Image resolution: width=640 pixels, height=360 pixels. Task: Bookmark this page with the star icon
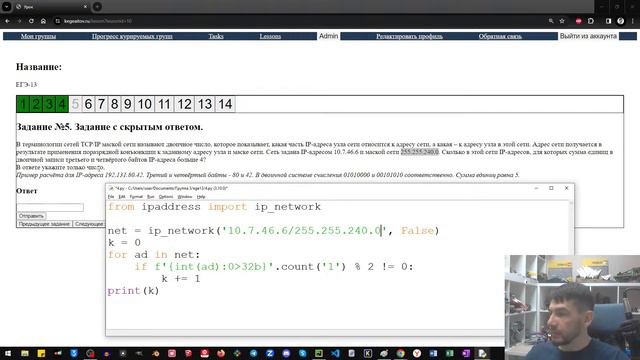tap(562, 21)
